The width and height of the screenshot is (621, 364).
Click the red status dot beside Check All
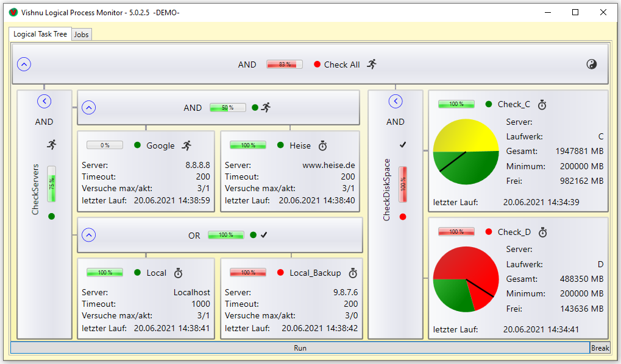(x=317, y=65)
